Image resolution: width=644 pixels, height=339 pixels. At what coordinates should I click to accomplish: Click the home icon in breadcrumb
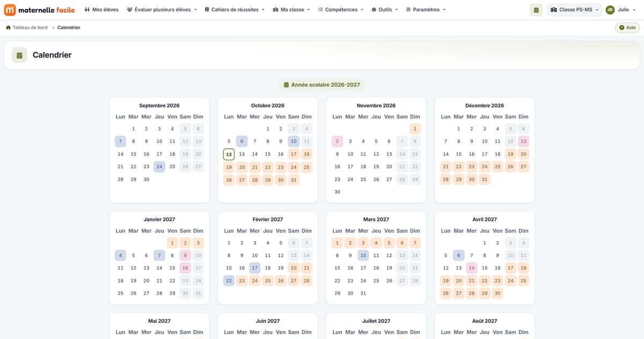coord(8,27)
